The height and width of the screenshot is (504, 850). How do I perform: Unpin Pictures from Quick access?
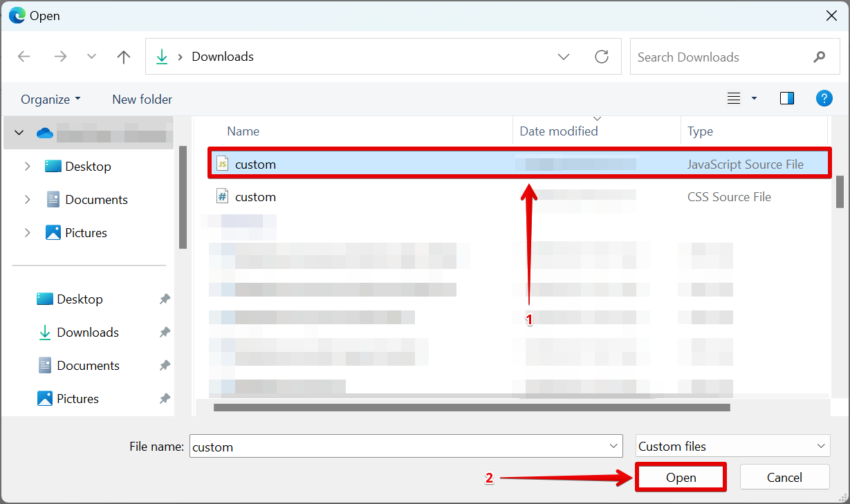pos(164,398)
